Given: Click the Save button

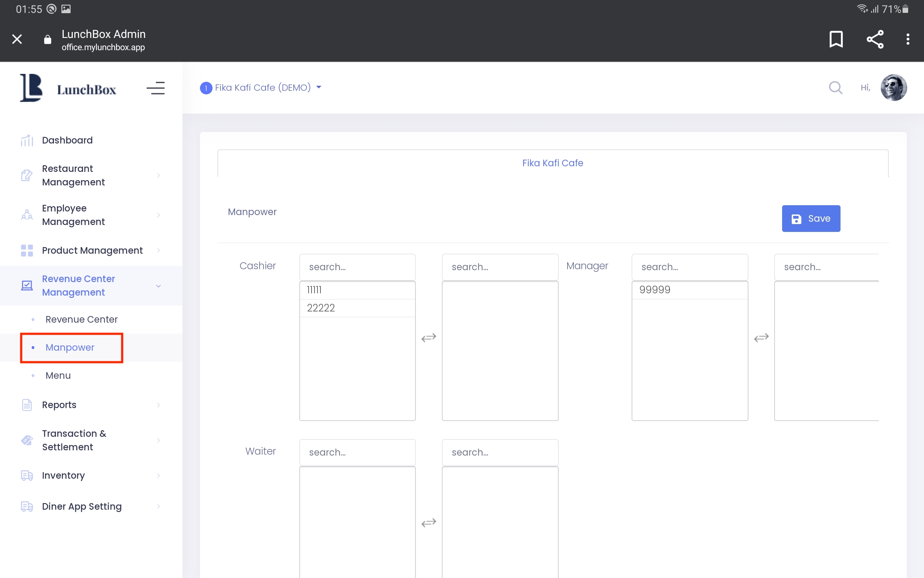Looking at the screenshot, I should [810, 219].
